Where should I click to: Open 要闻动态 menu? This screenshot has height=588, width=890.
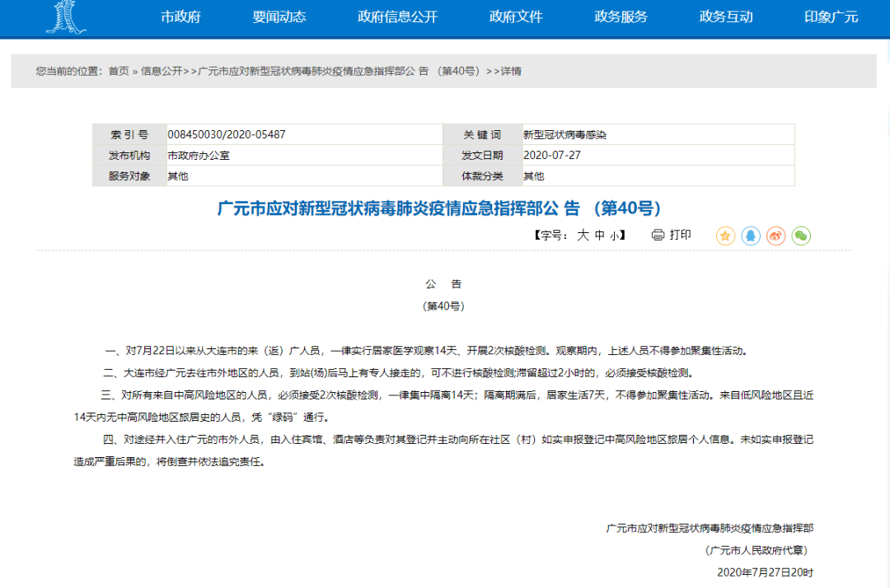click(x=279, y=17)
